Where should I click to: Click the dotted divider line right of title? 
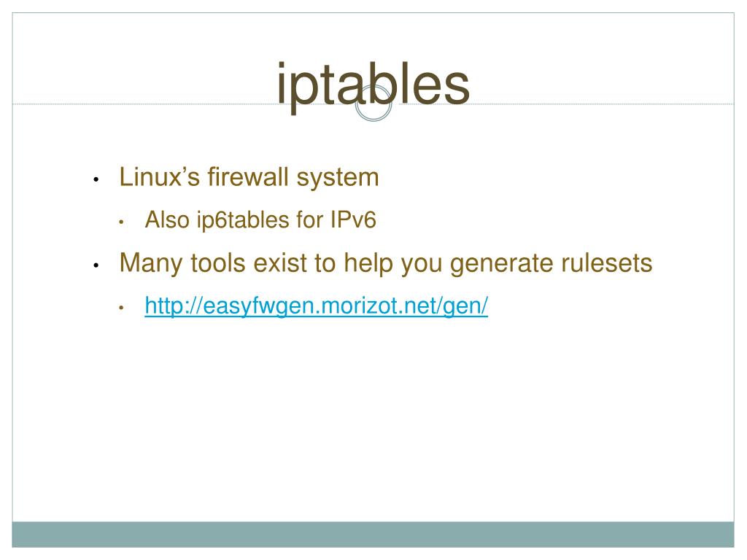pos(602,104)
